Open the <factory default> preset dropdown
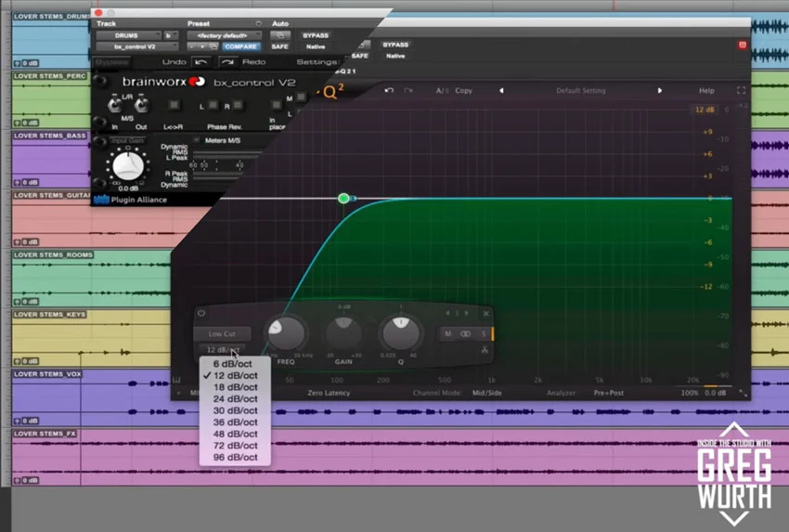 point(225,35)
